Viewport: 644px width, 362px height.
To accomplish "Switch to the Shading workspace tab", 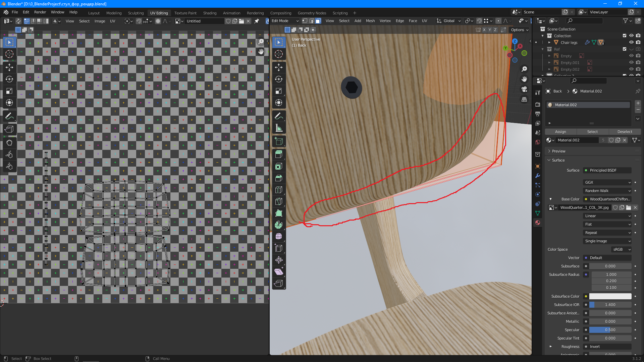I will pos(210,13).
